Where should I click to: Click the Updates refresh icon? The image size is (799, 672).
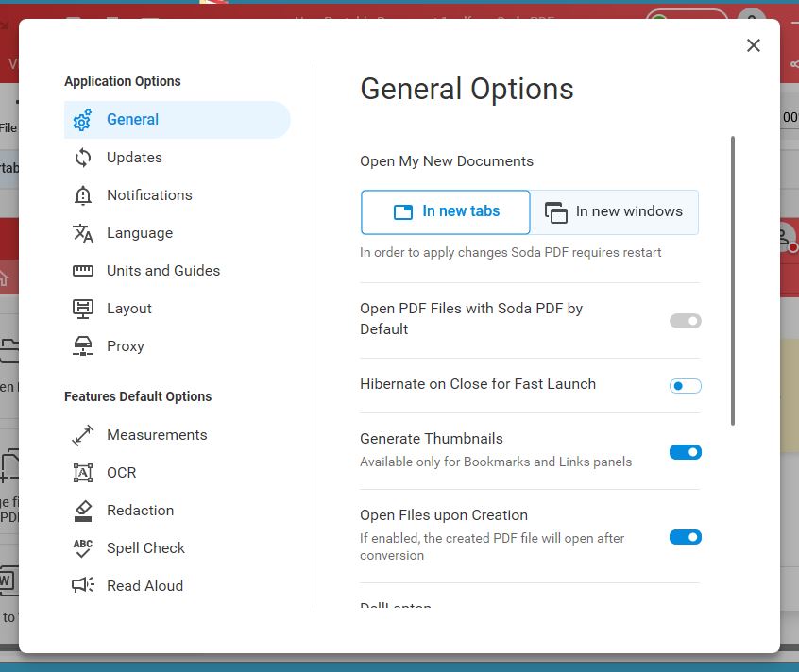tap(83, 158)
